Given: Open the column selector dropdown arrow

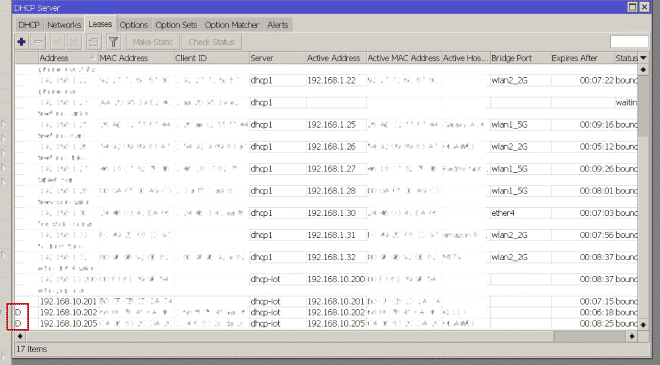Looking at the screenshot, I should (643, 58).
